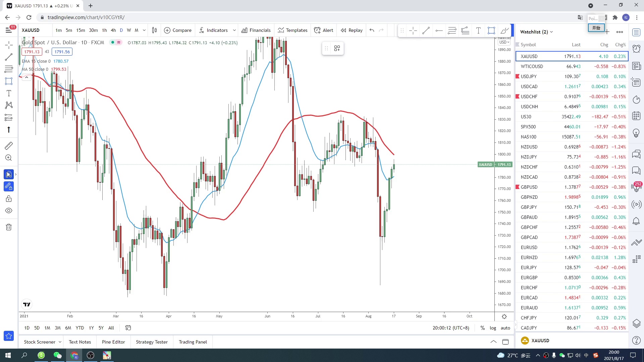Toggle log scale on price axis
Image resolution: width=644 pixels, height=362 pixels.
click(493, 328)
